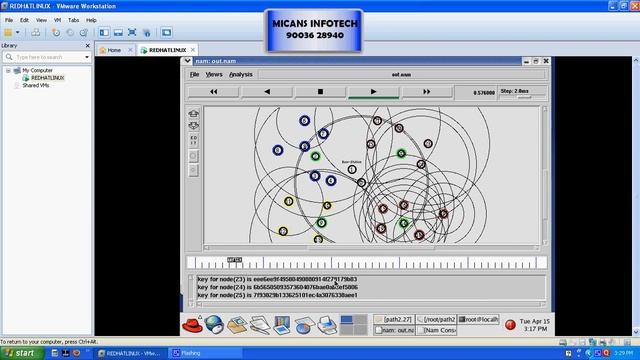
Task: Click send Ctrl+Alt+Del toolbar icon
Action: click(36, 33)
